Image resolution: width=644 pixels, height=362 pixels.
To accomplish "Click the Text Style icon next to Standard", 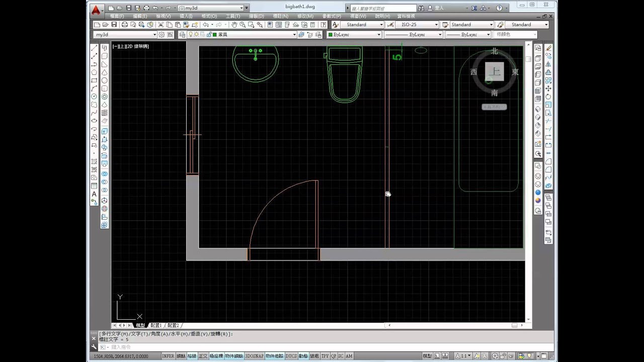I will (336, 25).
